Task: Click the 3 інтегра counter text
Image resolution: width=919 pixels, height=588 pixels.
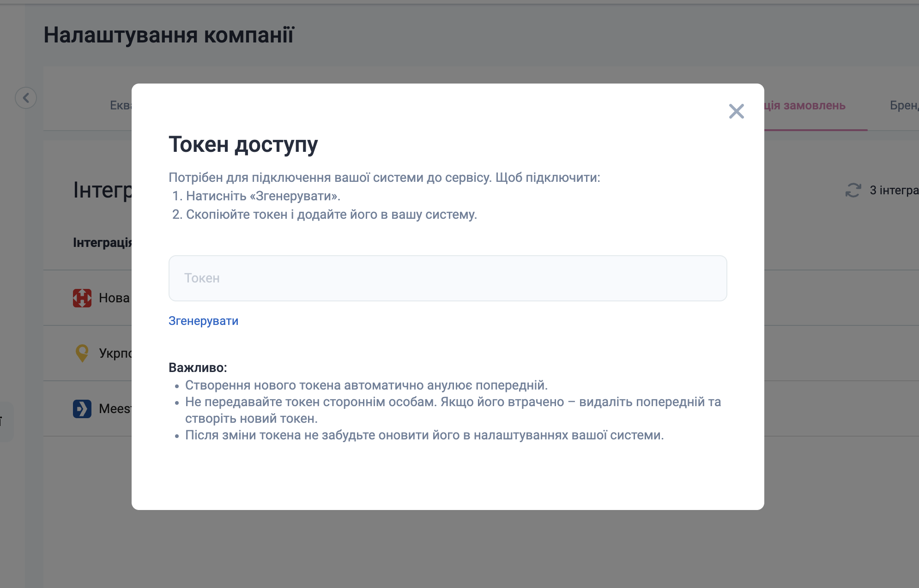Action: tap(894, 190)
